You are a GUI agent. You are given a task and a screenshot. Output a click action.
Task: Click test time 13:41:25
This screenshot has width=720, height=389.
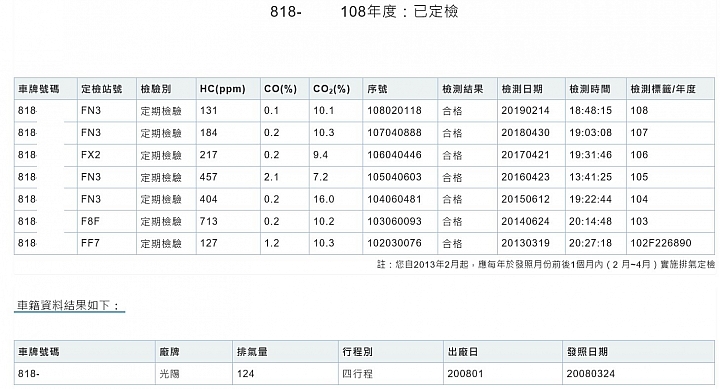tap(591, 177)
